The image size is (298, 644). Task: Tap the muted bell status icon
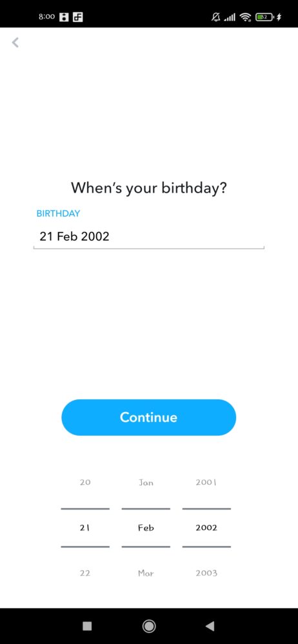point(215,17)
